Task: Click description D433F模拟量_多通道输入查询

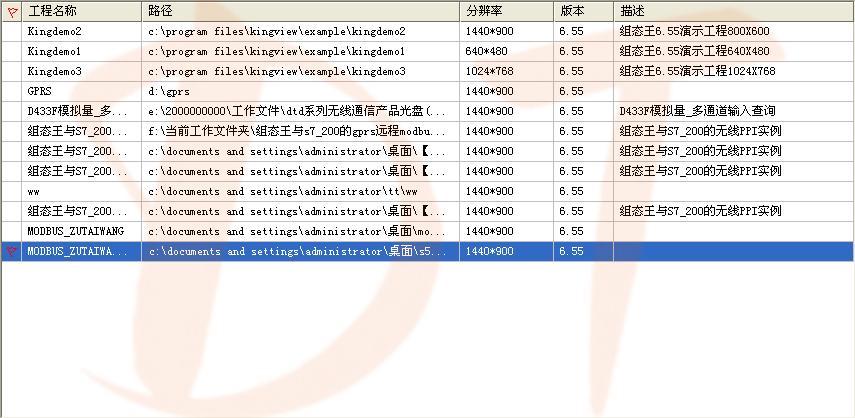Action: click(697, 111)
